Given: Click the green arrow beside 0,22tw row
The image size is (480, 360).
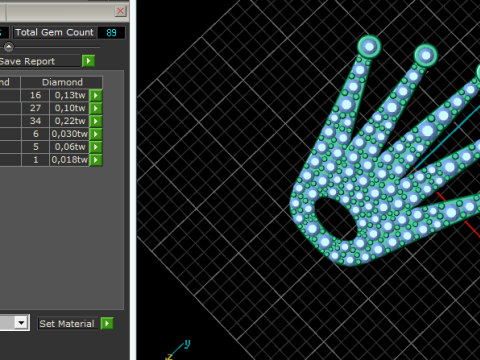Looking at the screenshot, I should [96, 121].
